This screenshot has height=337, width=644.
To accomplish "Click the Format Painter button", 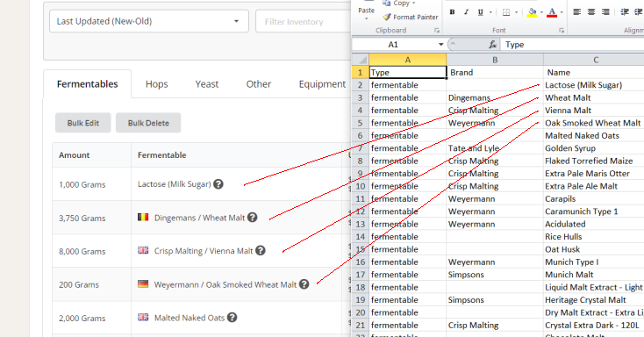I will coord(411,17).
